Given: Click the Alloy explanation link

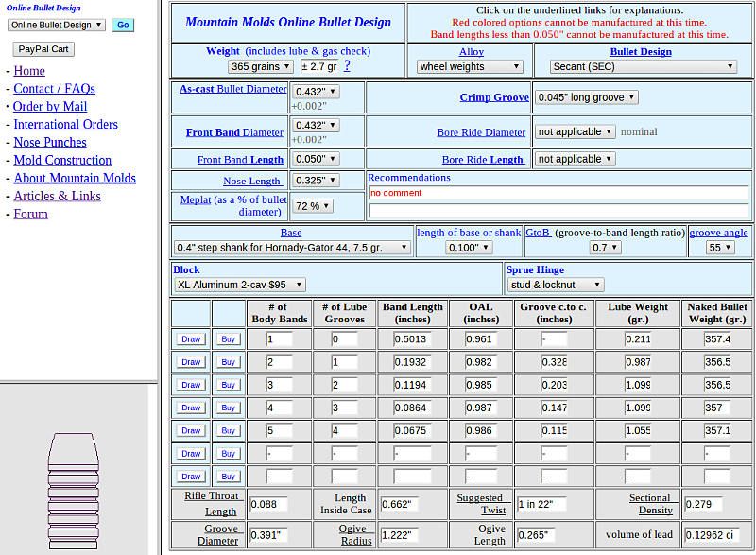Looking at the screenshot, I should (x=471, y=52).
